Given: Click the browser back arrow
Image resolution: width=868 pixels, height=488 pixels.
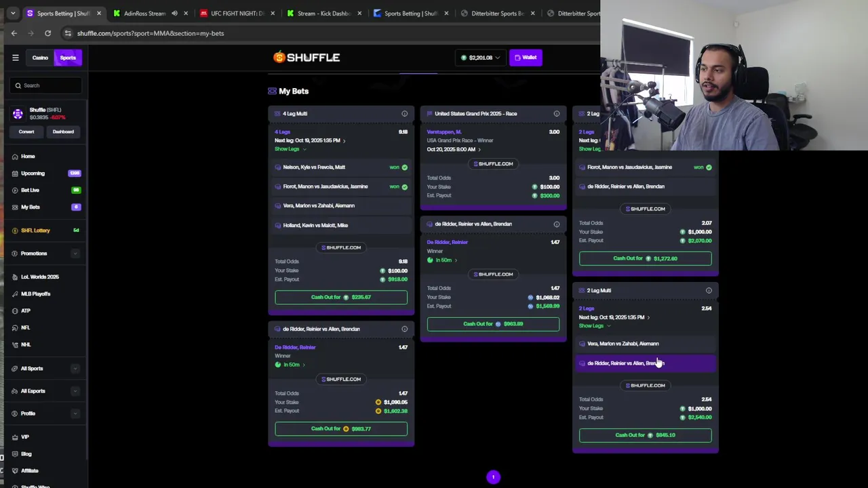Looking at the screenshot, I should point(14,33).
